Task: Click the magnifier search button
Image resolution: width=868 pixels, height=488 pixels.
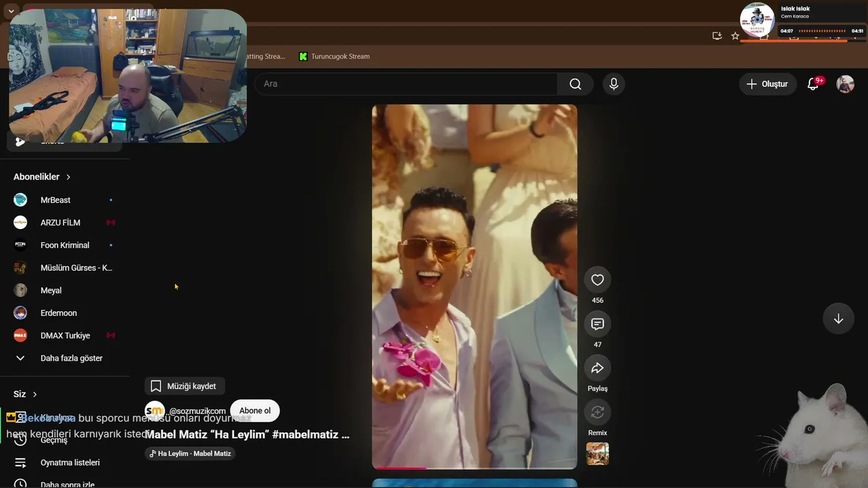Action: pyautogui.click(x=575, y=84)
